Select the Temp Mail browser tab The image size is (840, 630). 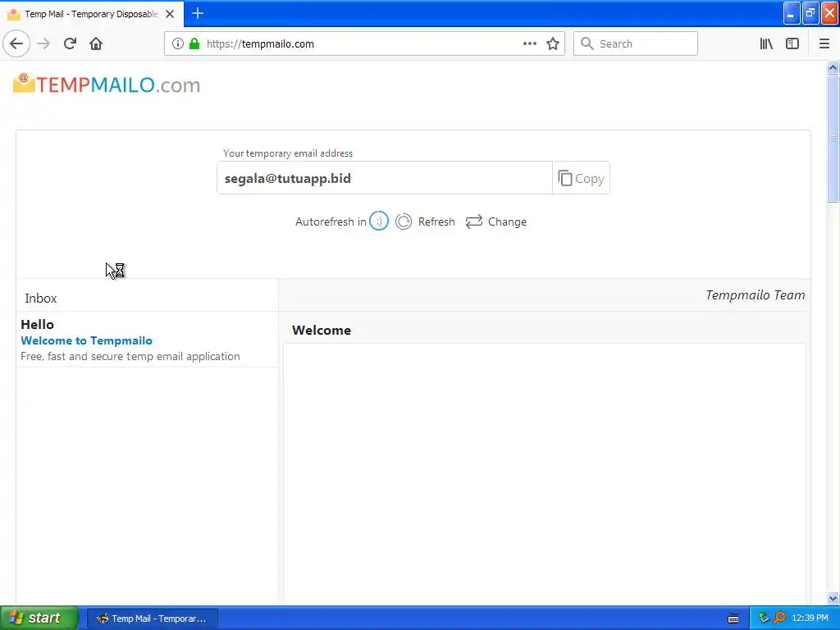[x=92, y=14]
